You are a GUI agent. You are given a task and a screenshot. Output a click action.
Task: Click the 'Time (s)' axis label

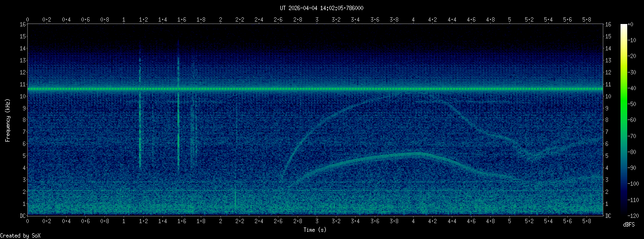[315, 230]
